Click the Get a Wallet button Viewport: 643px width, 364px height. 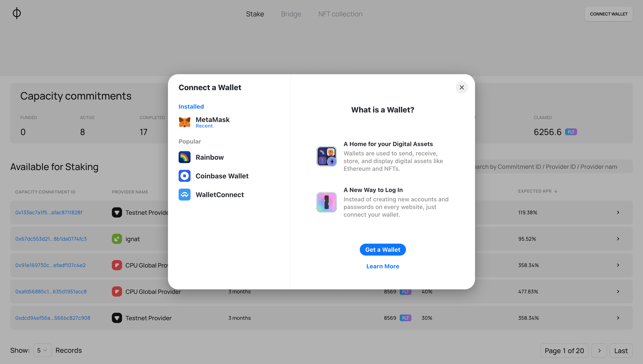pyautogui.click(x=383, y=250)
